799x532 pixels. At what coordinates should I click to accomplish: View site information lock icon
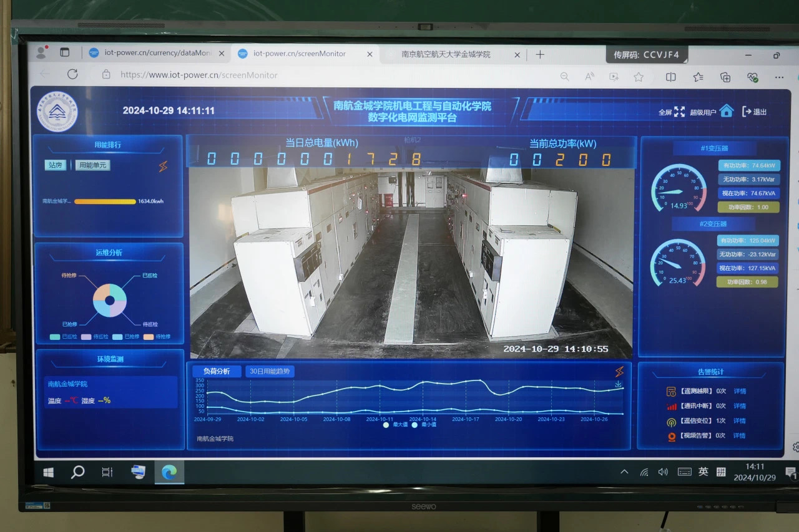106,74
